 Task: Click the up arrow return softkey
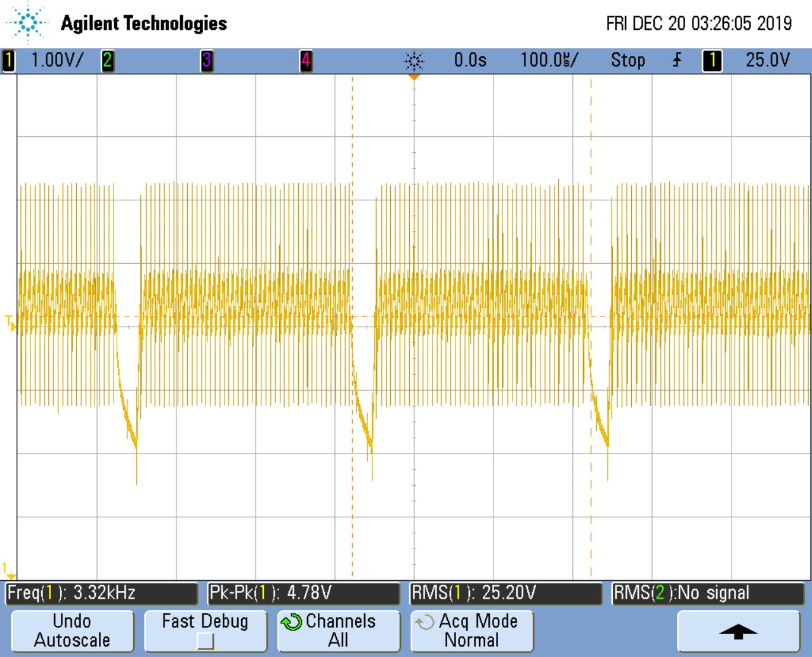[x=738, y=630]
